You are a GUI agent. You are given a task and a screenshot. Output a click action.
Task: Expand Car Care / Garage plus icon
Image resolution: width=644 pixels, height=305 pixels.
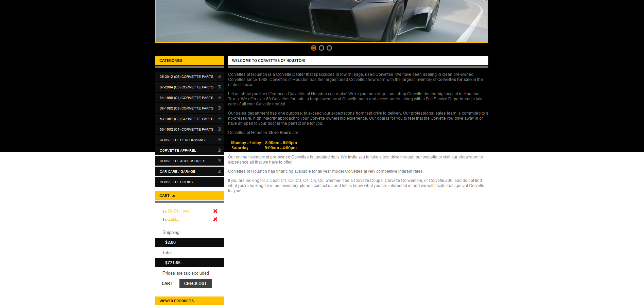pos(219,171)
